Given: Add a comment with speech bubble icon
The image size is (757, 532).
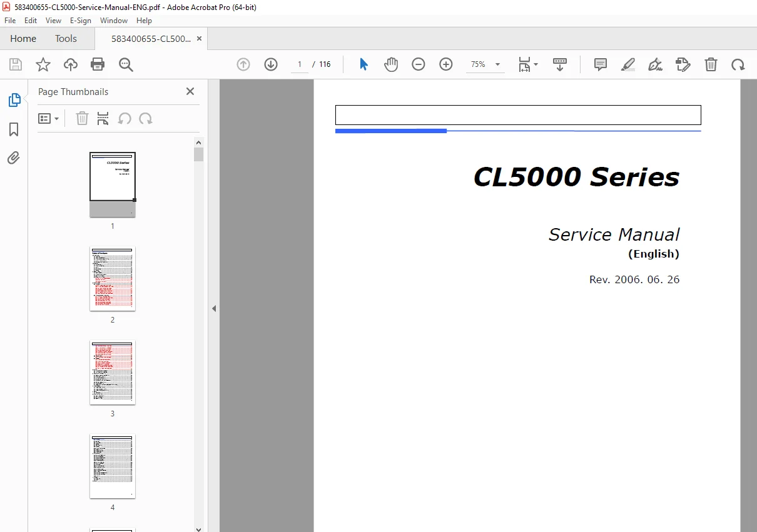Looking at the screenshot, I should (x=601, y=64).
